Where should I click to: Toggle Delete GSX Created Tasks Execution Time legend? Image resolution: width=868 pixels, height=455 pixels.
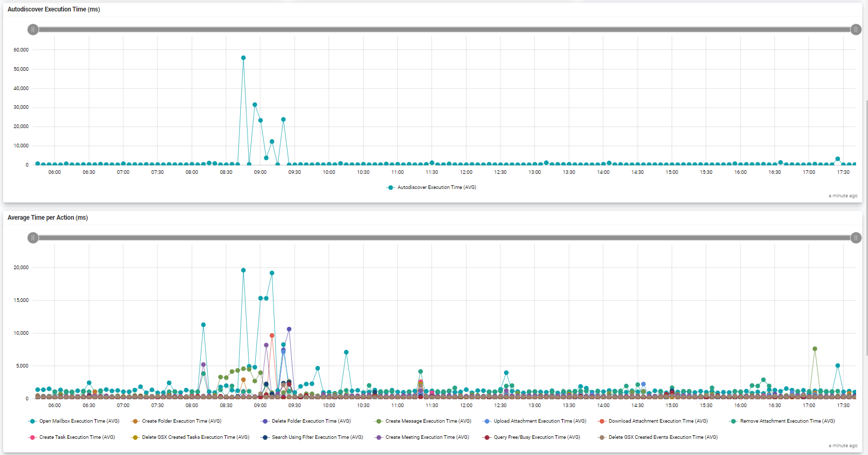pos(190,437)
